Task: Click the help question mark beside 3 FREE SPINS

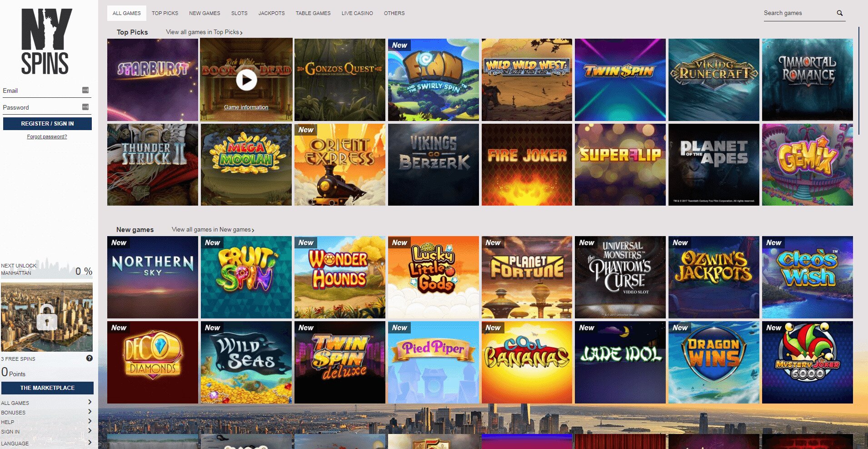Action: point(89,359)
